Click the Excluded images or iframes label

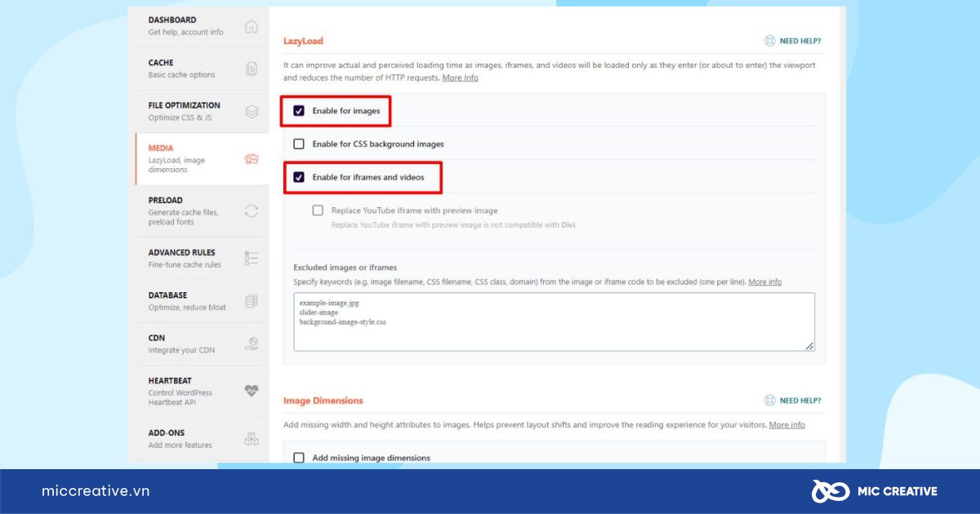pyautogui.click(x=345, y=267)
